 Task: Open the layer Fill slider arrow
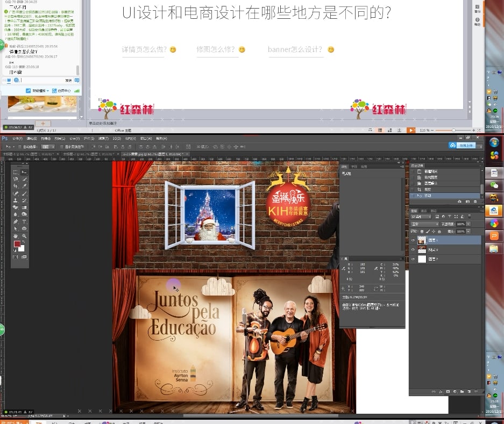(x=468, y=231)
